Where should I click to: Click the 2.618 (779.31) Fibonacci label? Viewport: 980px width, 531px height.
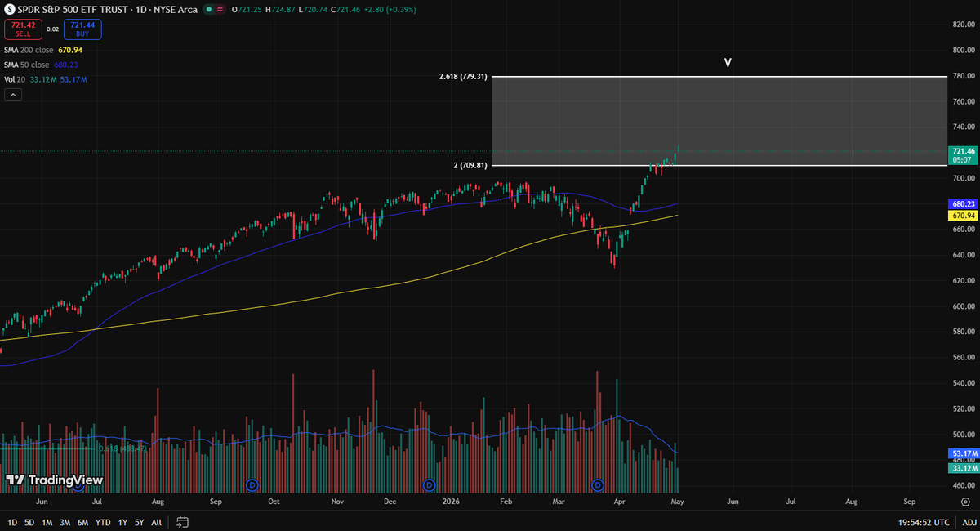coord(463,76)
